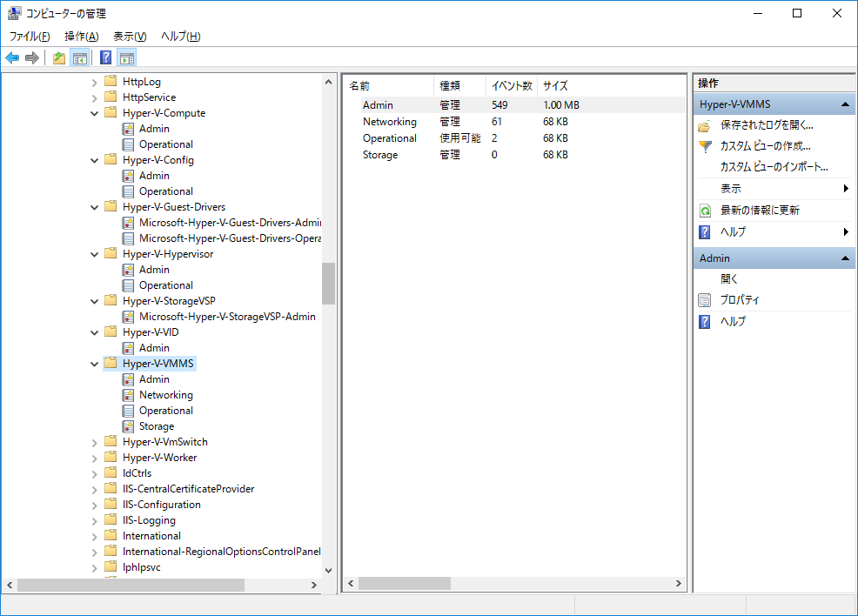Click カスタム ビューのインポート... action
858x616 pixels.
tap(774, 167)
